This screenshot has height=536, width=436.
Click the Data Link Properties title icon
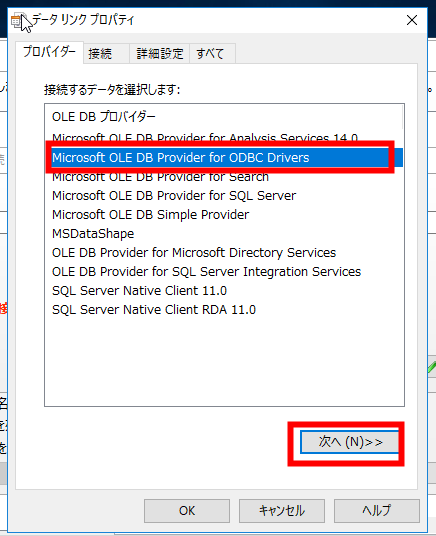pyautogui.click(x=17, y=20)
